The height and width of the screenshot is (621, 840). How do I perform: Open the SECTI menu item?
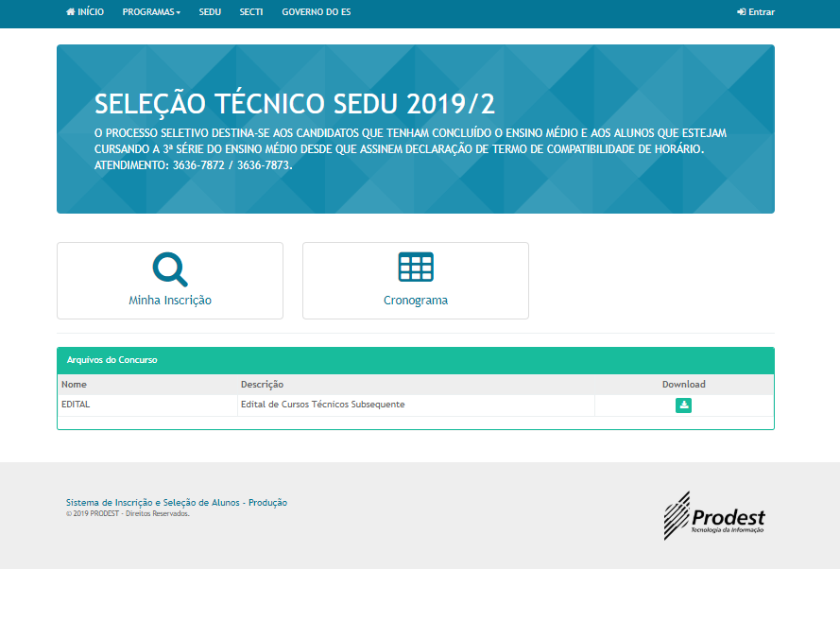pos(250,12)
